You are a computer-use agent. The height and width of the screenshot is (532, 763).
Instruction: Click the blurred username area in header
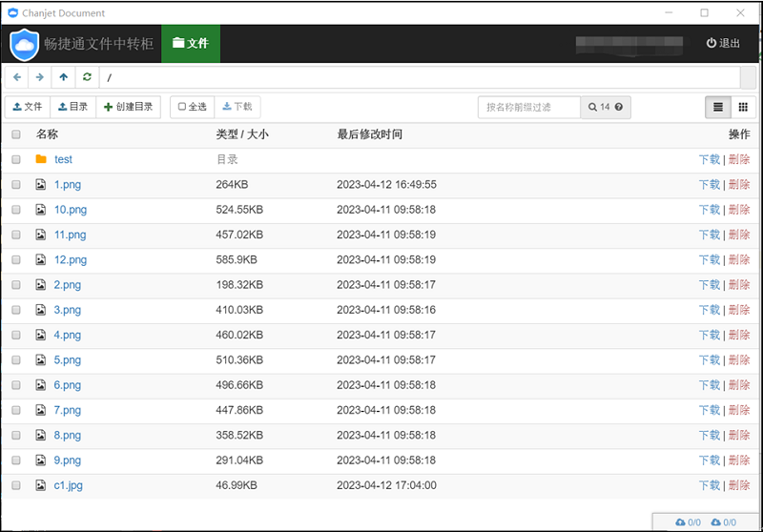pos(629,44)
